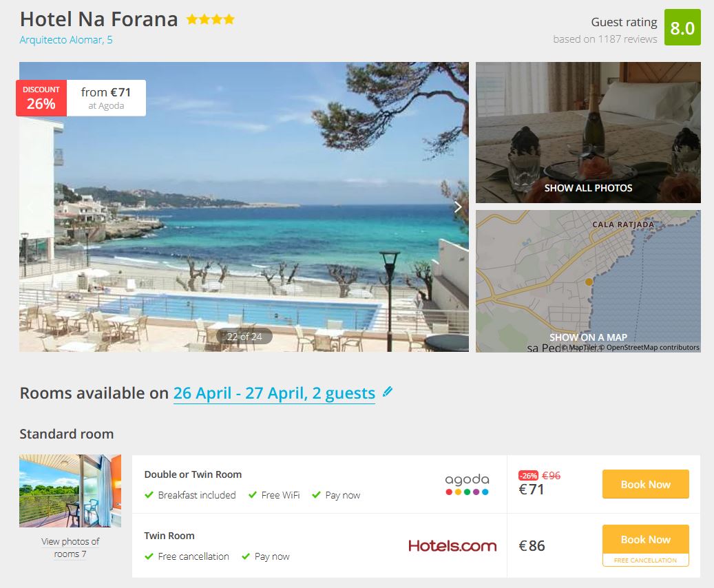This screenshot has height=588, width=714.
Task: Open the standard room balcony thumbnail
Action: pyautogui.click(x=70, y=490)
